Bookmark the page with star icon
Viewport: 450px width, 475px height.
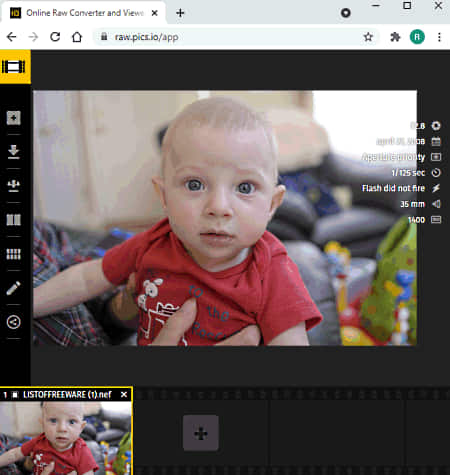click(x=368, y=37)
